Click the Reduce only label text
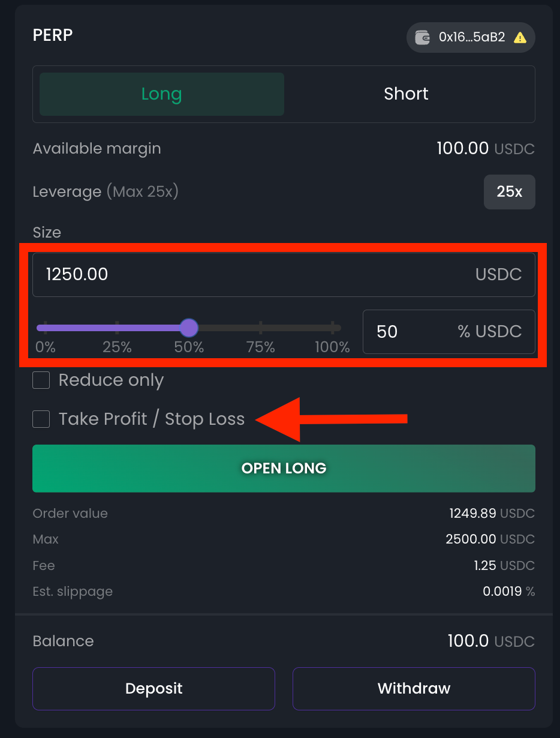The width and height of the screenshot is (560, 738). click(111, 380)
